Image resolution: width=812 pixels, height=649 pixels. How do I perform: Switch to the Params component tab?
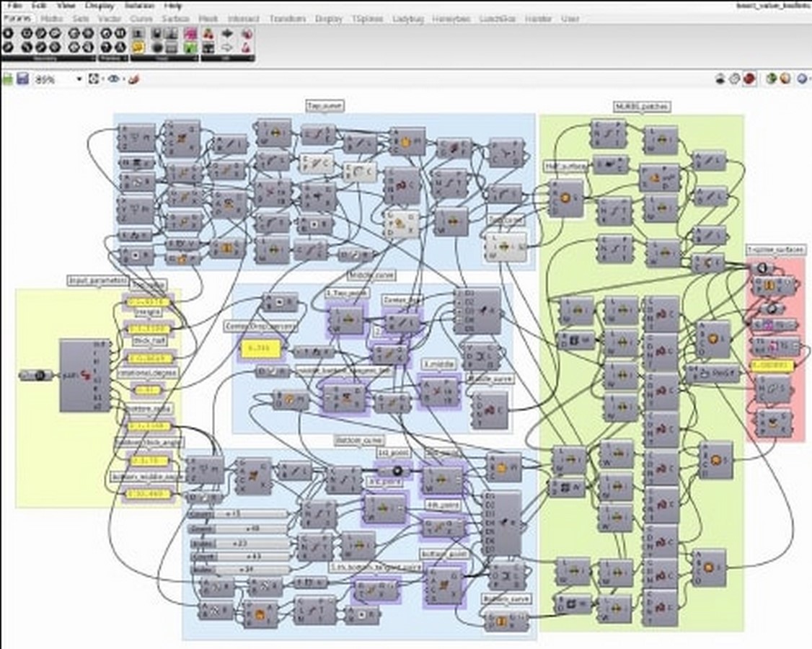17,19
